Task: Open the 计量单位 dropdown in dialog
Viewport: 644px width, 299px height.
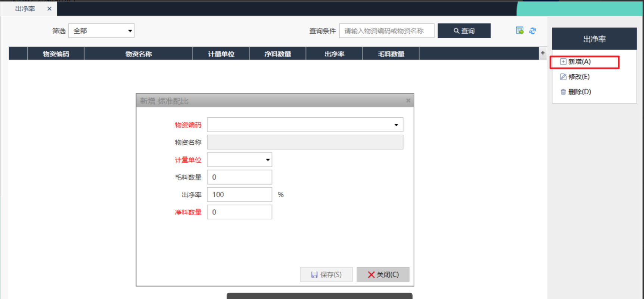Action: pyautogui.click(x=267, y=160)
